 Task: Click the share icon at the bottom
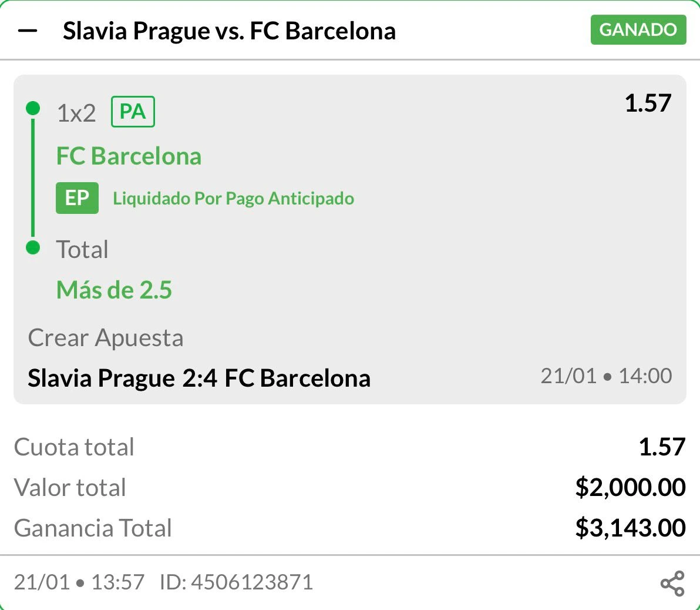[672, 583]
